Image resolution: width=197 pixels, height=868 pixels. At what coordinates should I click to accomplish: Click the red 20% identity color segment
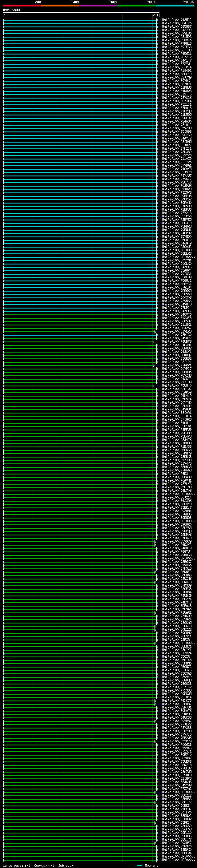22,6
